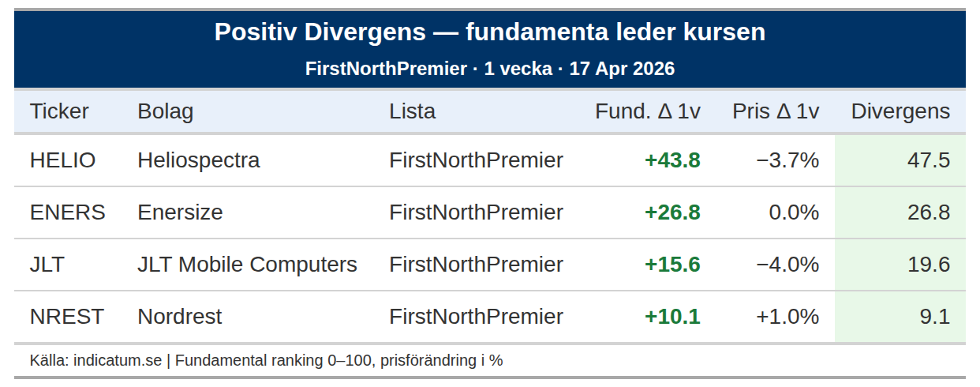980x387 pixels.
Task: Click the ENERS ticker cell
Action: tap(67, 212)
